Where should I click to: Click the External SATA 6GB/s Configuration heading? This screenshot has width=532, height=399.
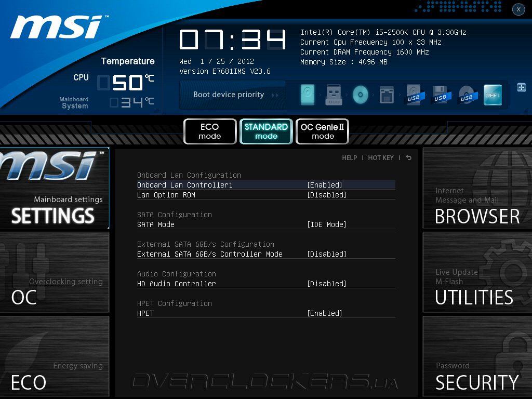(x=206, y=244)
